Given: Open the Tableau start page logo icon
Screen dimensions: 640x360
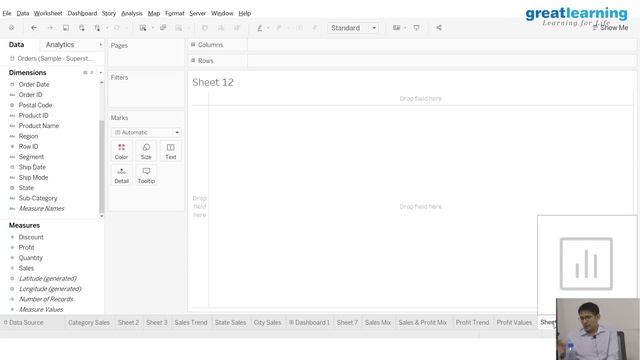Looking at the screenshot, I should 11,28.
